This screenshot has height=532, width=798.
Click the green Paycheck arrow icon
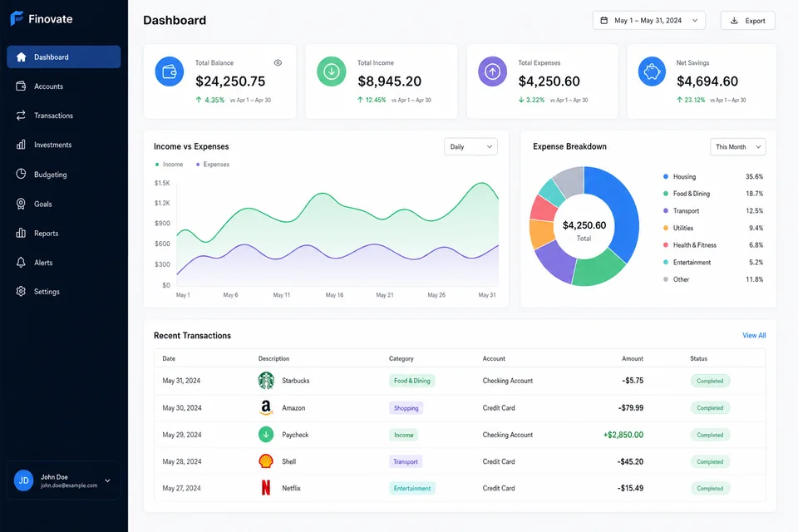[266, 435]
